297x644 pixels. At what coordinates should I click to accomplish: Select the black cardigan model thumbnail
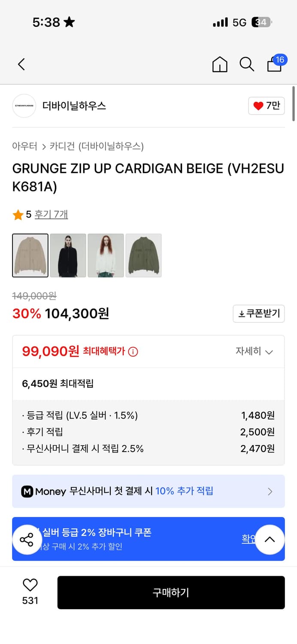68,255
